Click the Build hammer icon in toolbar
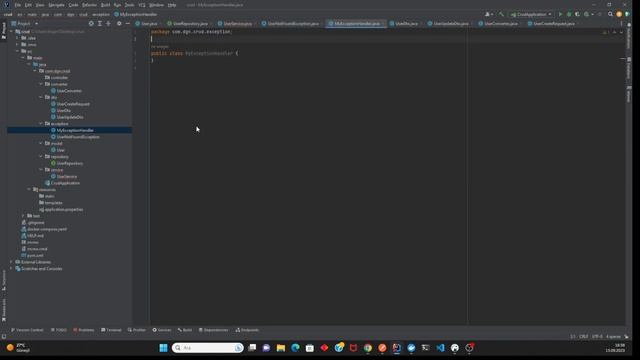 tap(501, 14)
